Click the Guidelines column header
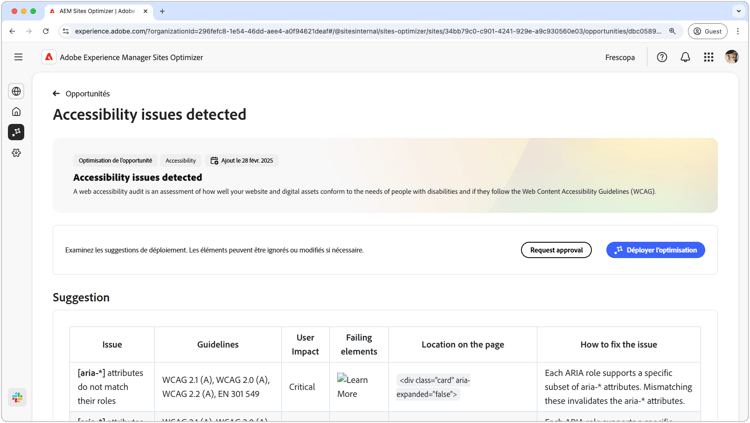The width and height of the screenshot is (750, 423). click(218, 345)
